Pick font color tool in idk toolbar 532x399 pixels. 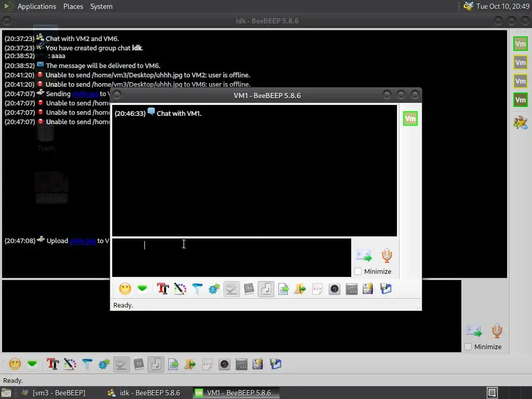pyautogui.click(x=70, y=364)
